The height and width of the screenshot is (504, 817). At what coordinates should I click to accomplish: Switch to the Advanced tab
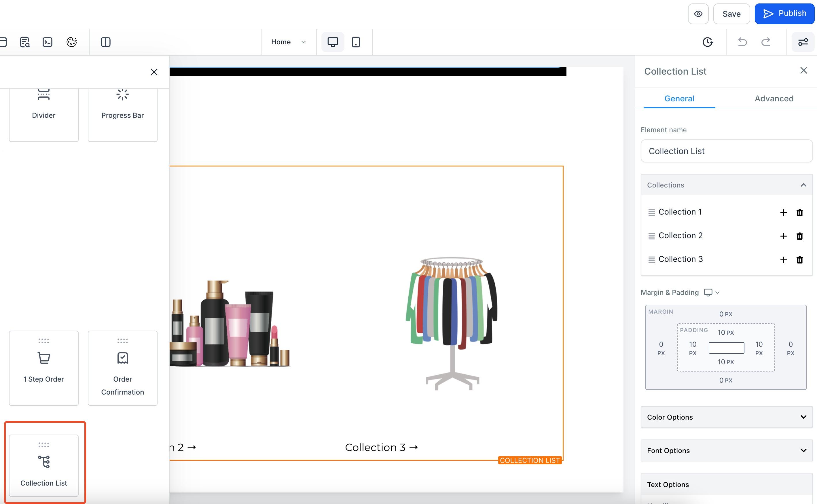click(774, 99)
